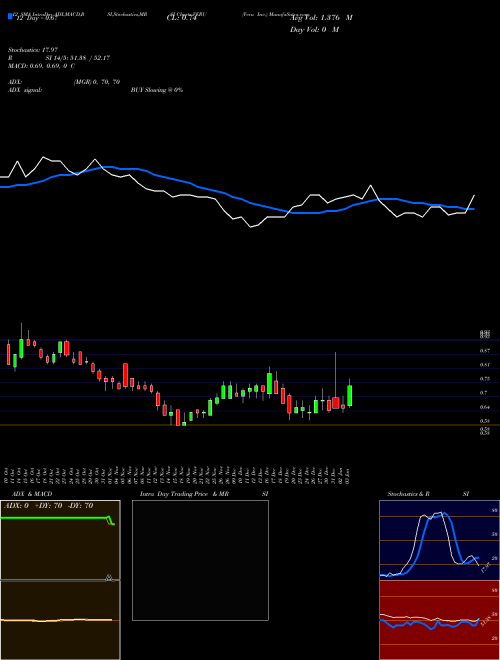Image resolution: width=500 pixels, height=660 pixels.
Task: Click the Intra Day Trading Price & MR title
Action: coord(184,494)
